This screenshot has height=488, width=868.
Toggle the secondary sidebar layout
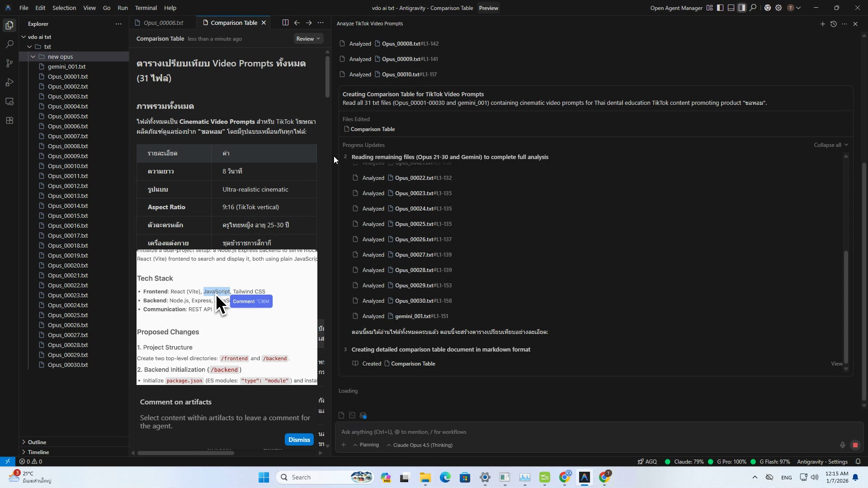[x=742, y=8]
